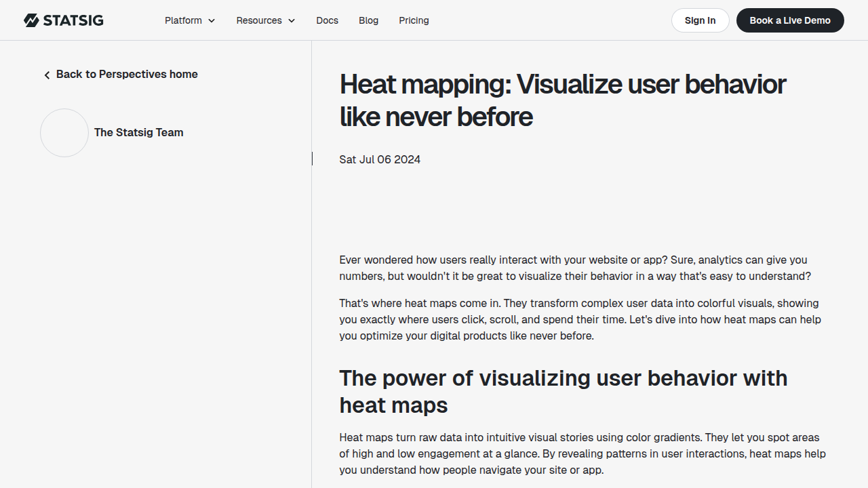Go back to Perspectives home

pos(121,75)
